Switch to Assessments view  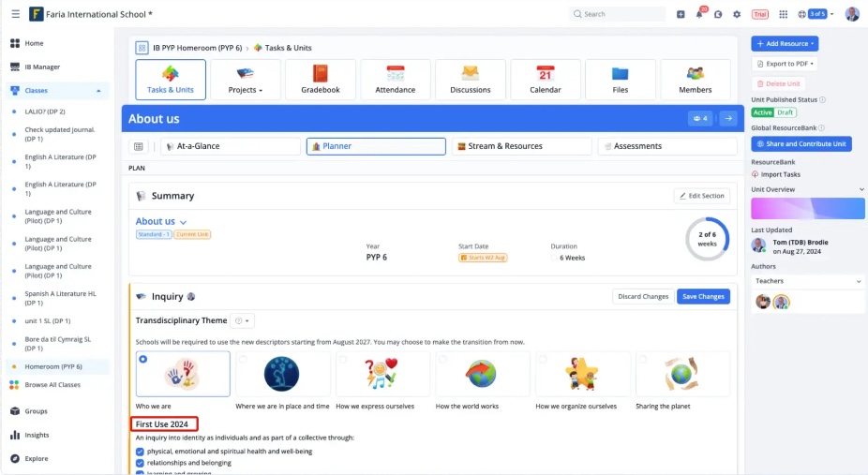667,146
